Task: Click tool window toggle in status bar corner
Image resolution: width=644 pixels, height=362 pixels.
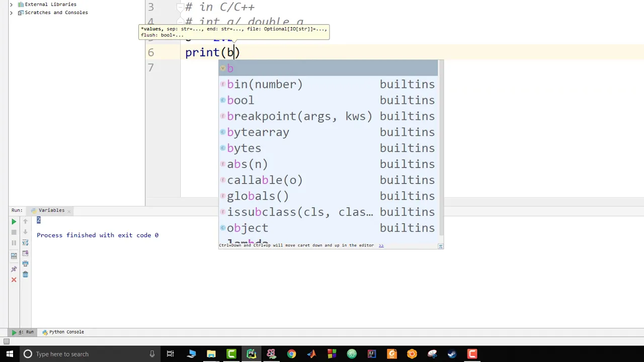Action: click(7, 341)
